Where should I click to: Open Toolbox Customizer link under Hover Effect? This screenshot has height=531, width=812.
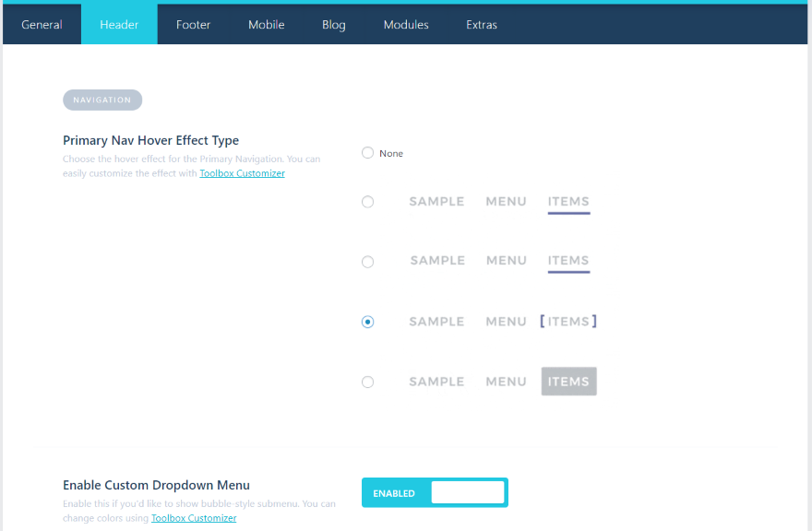click(243, 173)
